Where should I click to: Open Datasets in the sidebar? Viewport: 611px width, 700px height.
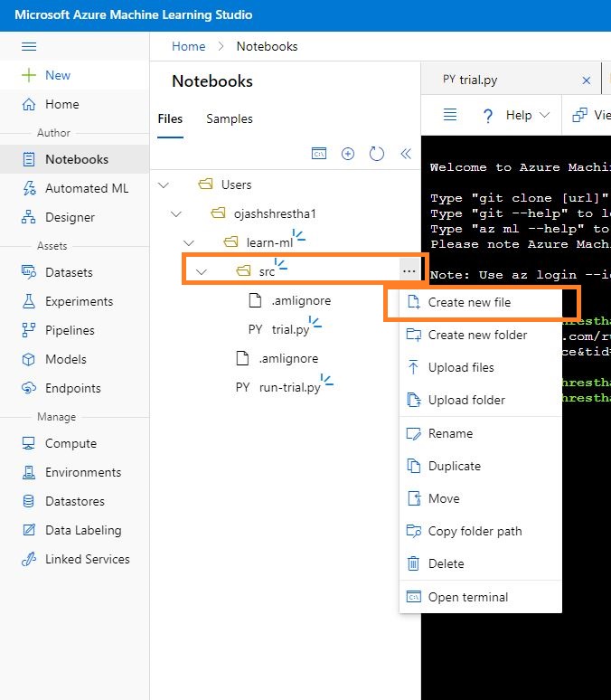pyautogui.click(x=57, y=272)
